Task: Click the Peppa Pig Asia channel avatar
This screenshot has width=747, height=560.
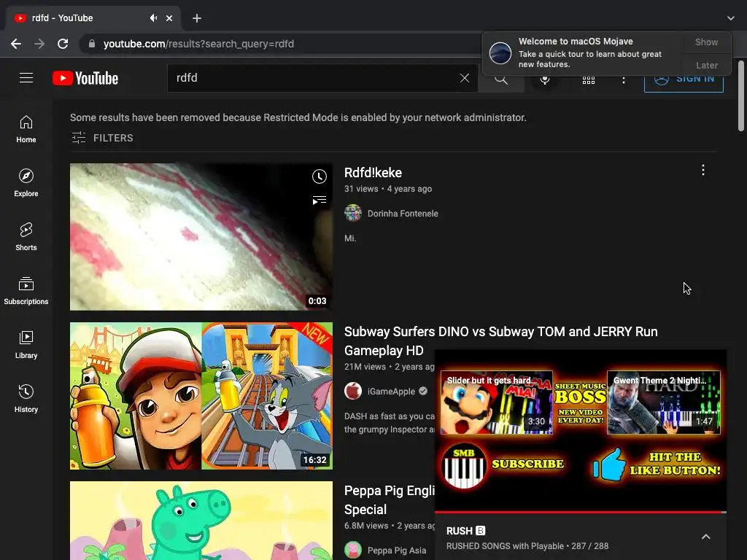Action: click(353, 550)
